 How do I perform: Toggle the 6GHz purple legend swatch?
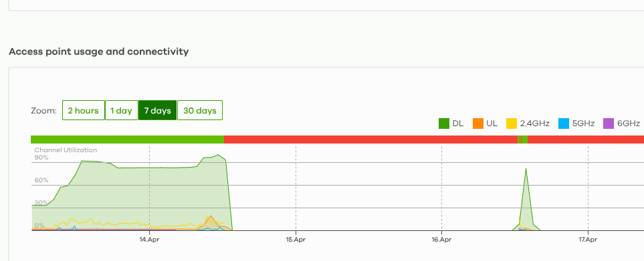609,123
